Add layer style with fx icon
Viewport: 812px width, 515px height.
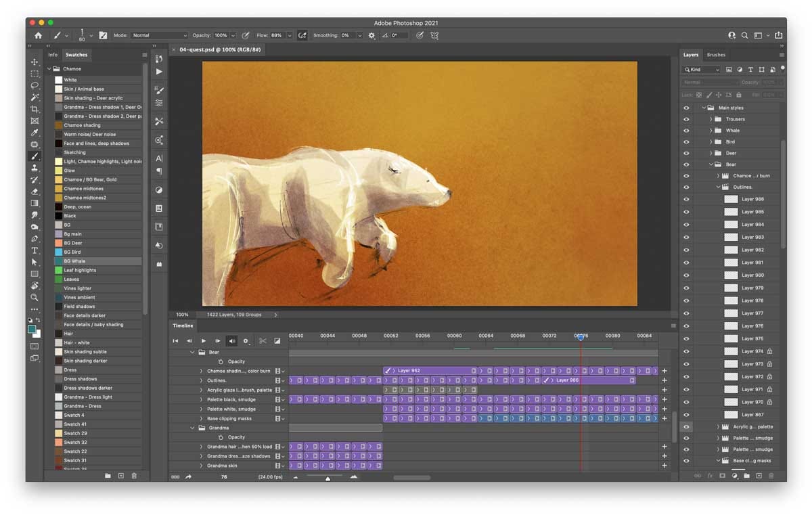[x=710, y=476]
